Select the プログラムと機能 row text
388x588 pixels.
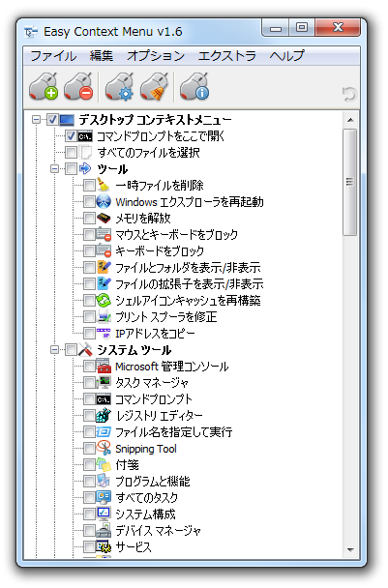(x=152, y=481)
